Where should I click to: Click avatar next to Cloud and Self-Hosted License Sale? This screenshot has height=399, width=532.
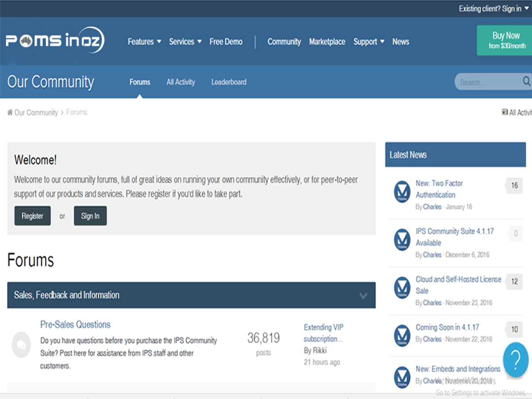point(402,288)
